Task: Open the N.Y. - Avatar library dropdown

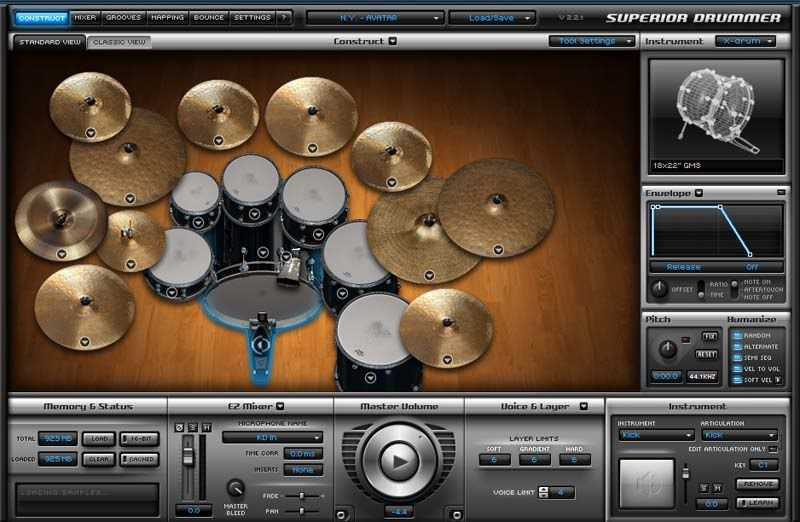Action: (374, 18)
